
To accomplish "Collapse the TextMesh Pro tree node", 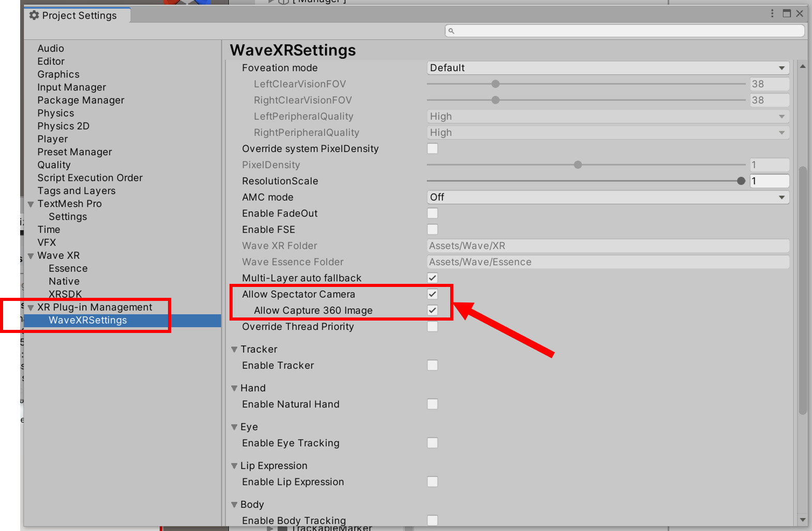I will tap(30, 204).
